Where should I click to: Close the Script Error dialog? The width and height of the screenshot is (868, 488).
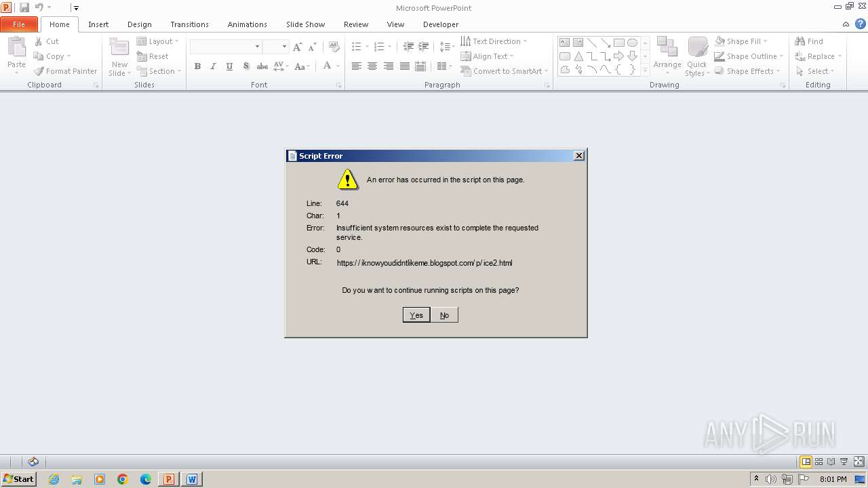click(579, 156)
